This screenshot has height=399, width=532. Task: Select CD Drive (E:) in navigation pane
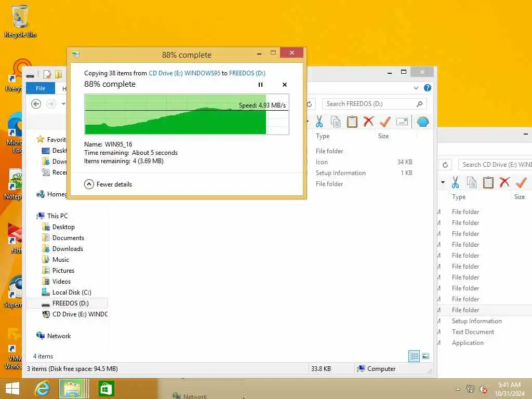(79, 314)
